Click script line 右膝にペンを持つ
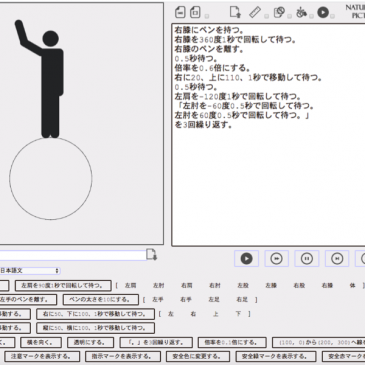Image resolution: width=365 pixels, height=365 pixels. point(209,30)
